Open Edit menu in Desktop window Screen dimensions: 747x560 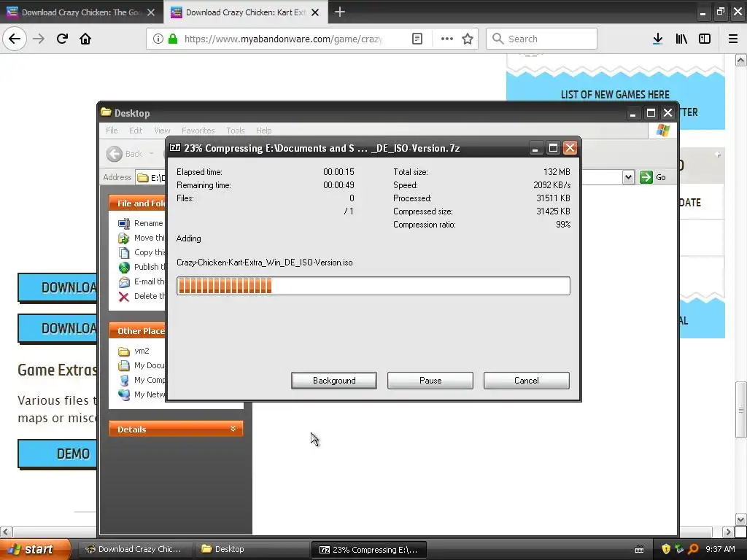click(x=135, y=131)
